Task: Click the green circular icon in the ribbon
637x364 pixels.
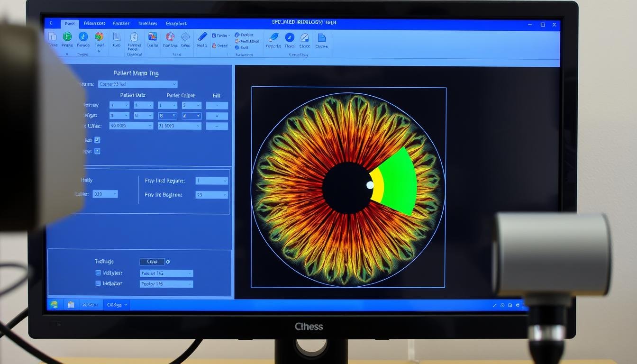Action: 67,36
